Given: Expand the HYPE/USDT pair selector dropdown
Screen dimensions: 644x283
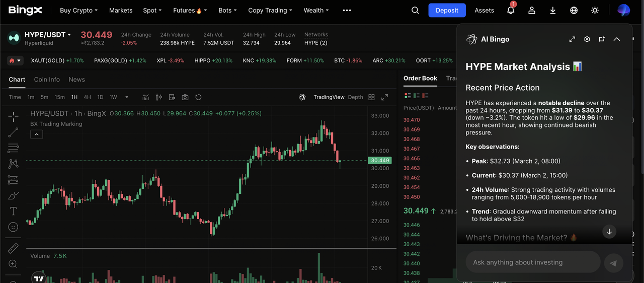Looking at the screenshot, I should point(69,35).
